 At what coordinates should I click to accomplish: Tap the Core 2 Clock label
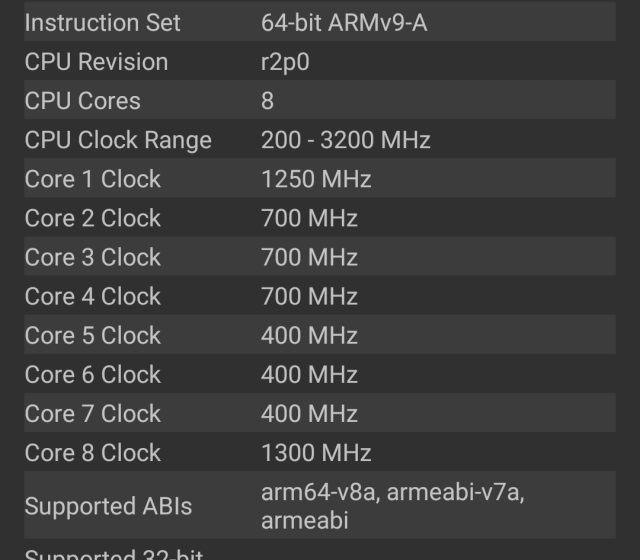(92, 218)
